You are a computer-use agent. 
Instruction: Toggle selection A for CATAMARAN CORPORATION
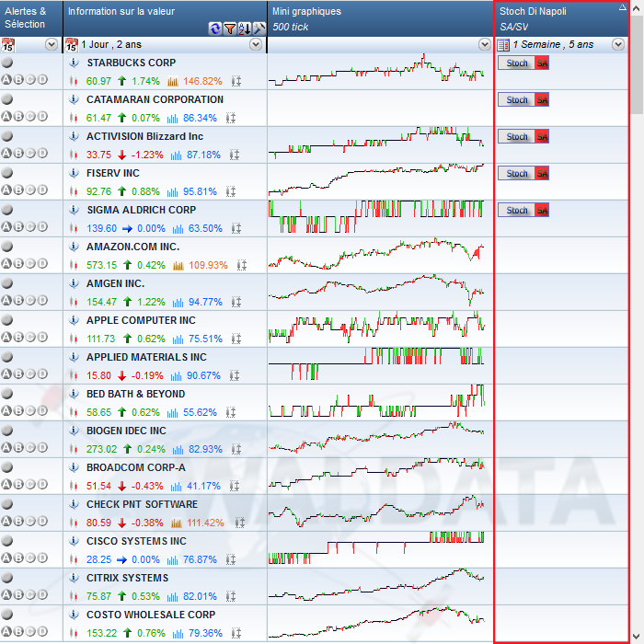coord(6,116)
